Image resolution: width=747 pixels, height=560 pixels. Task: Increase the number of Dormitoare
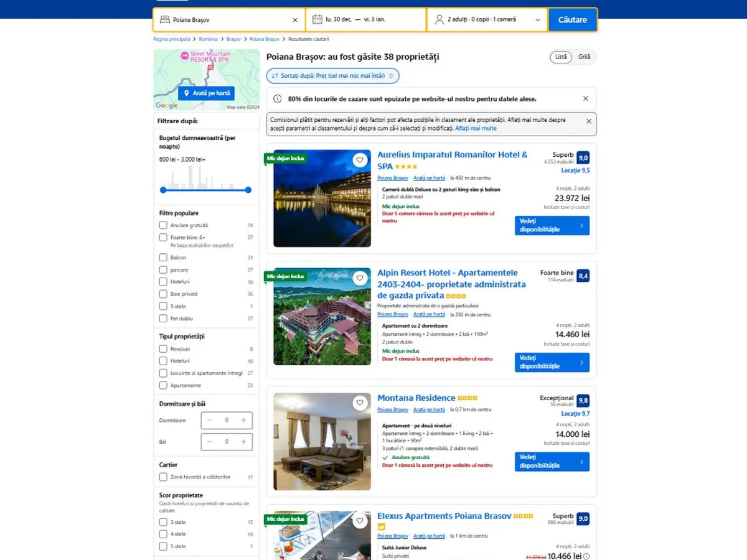243,421
